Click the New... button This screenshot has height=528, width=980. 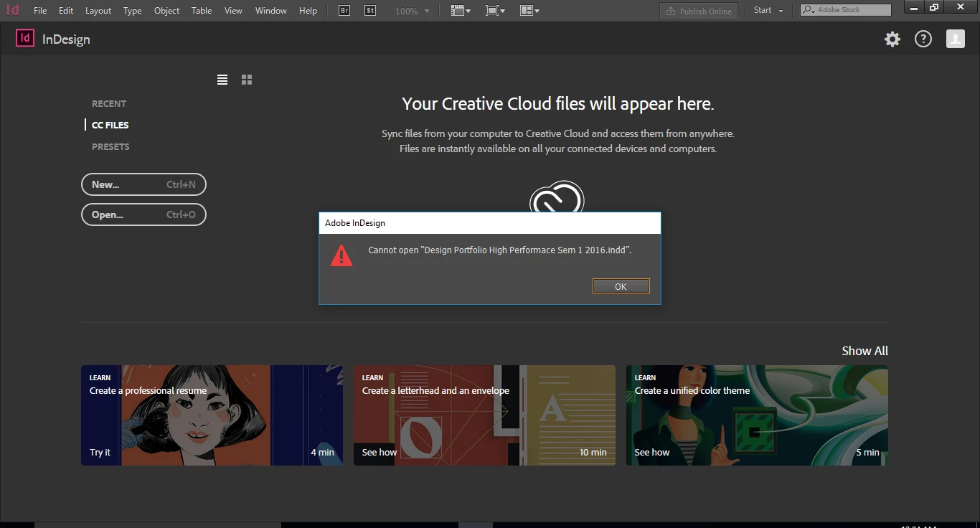(x=143, y=184)
